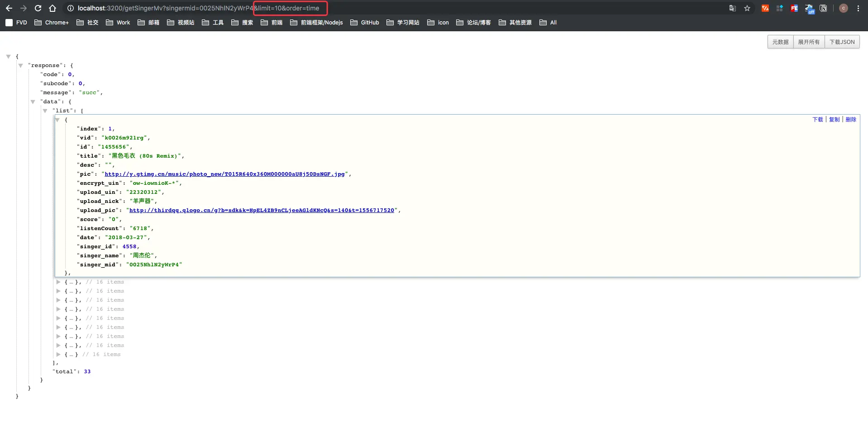Click the browser back arrow

click(9, 8)
